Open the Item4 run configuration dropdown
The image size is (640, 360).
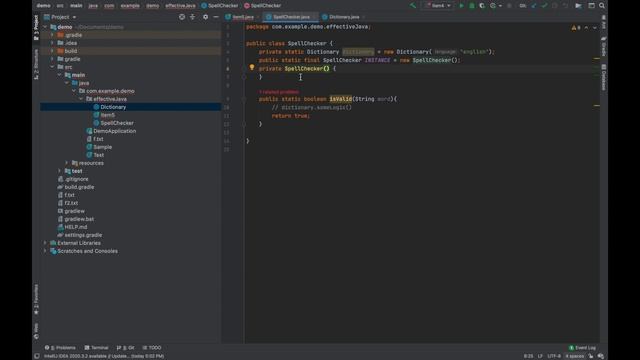[438, 6]
